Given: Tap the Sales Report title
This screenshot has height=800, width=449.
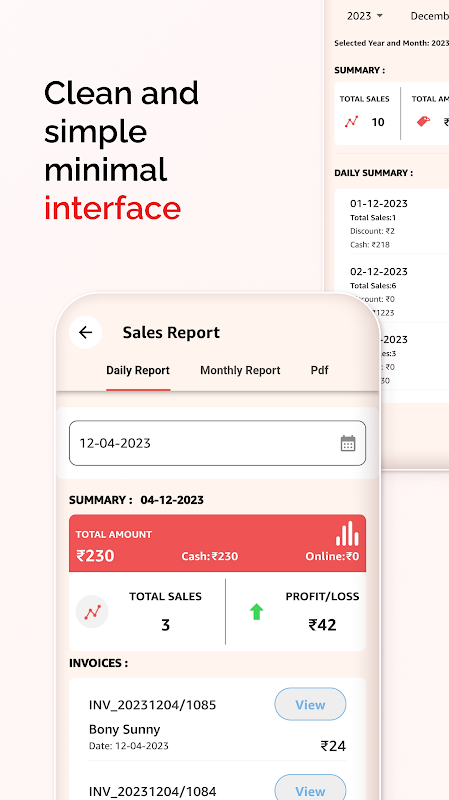Looking at the screenshot, I should pyautogui.click(x=171, y=333).
